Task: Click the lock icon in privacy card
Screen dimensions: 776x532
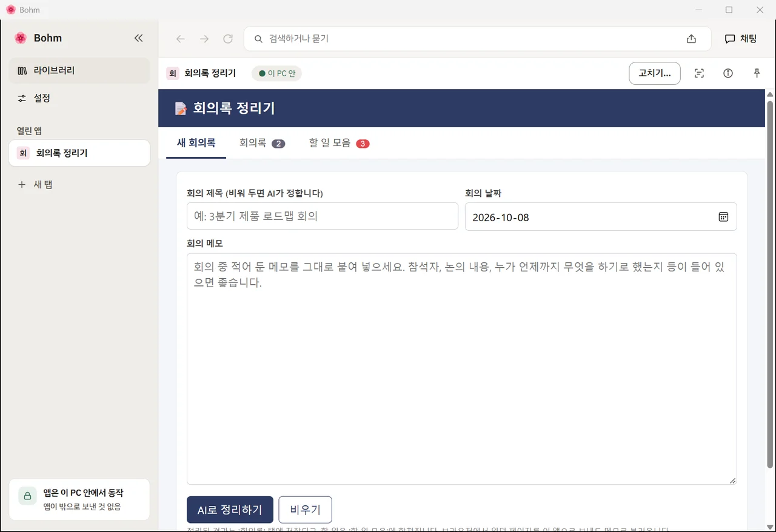Action: point(27,496)
